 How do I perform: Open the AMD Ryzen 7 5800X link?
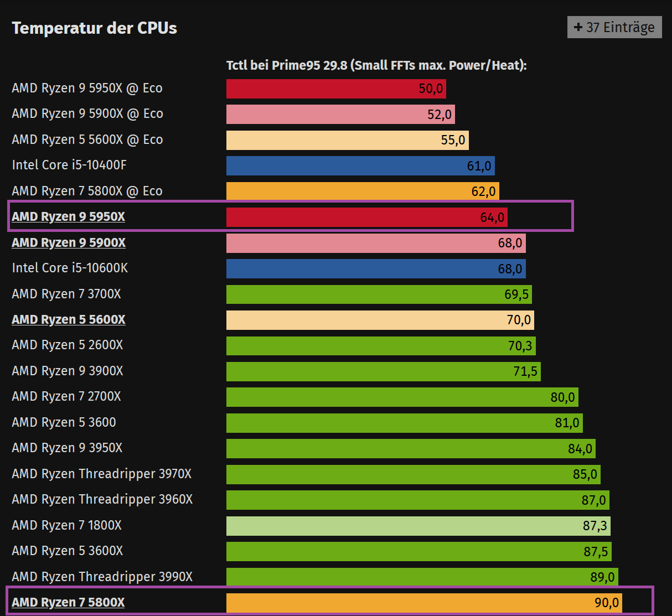68,602
